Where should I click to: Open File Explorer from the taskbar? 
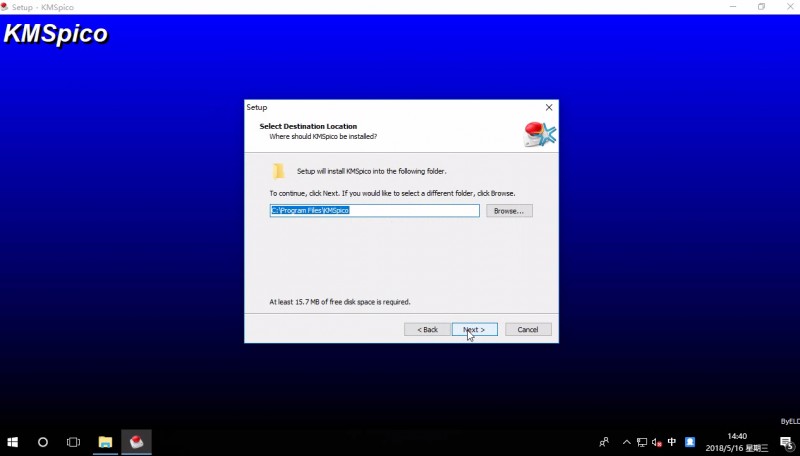(106, 442)
